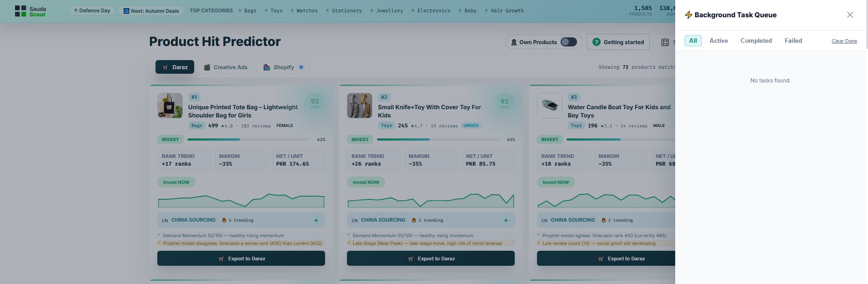The height and width of the screenshot is (284, 868).
Task: Open the candle boat product thumbnail
Action: pyautogui.click(x=549, y=106)
